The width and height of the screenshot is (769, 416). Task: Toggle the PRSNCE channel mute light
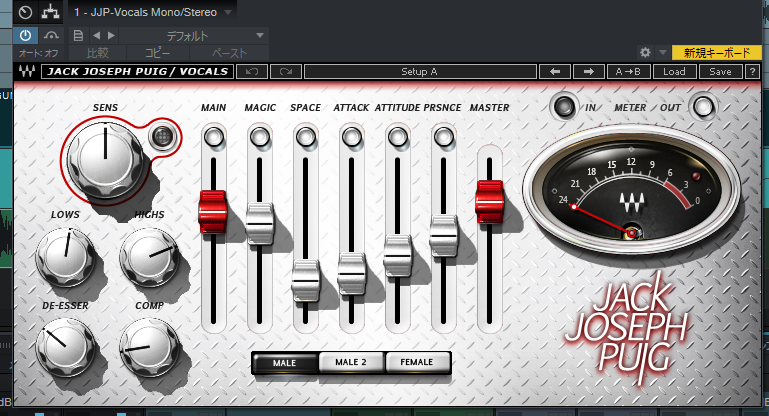click(x=444, y=137)
